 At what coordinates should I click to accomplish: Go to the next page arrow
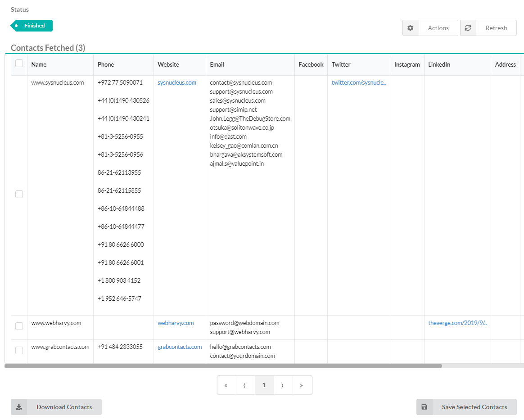pyautogui.click(x=283, y=385)
